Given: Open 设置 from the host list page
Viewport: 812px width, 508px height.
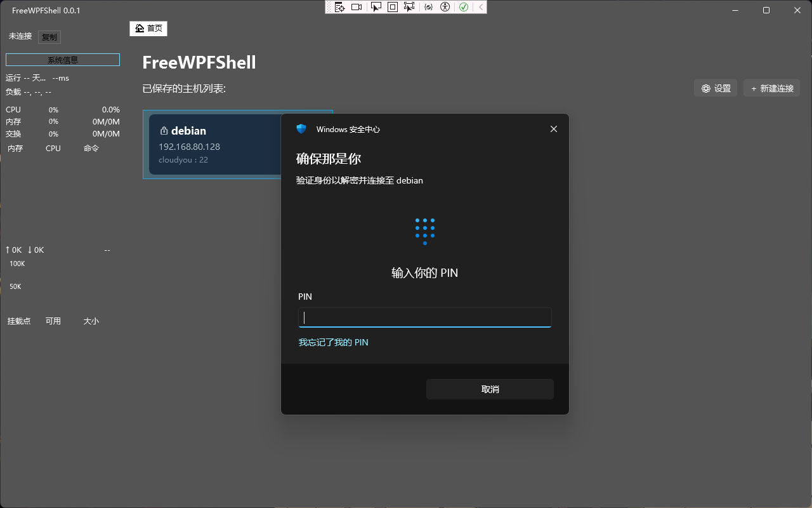Looking at the screenshot, I should coord(716,88).
